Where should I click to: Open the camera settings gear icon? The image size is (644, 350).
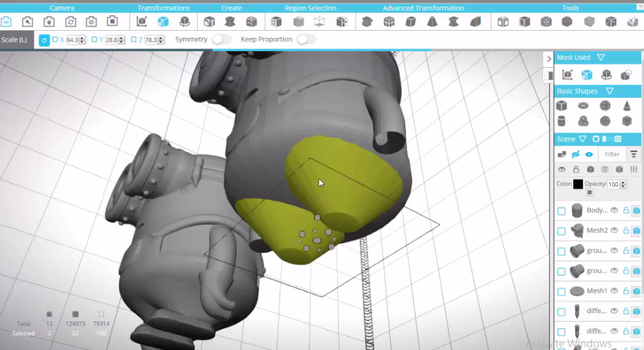91,21
